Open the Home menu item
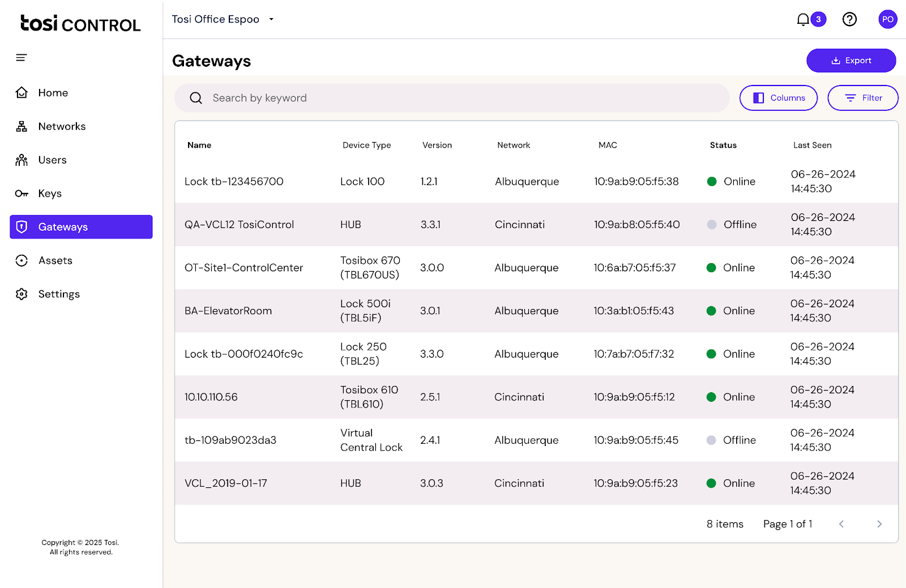Image resolution: width=906 pixels, height=588 pixels. tap(81, 93)
